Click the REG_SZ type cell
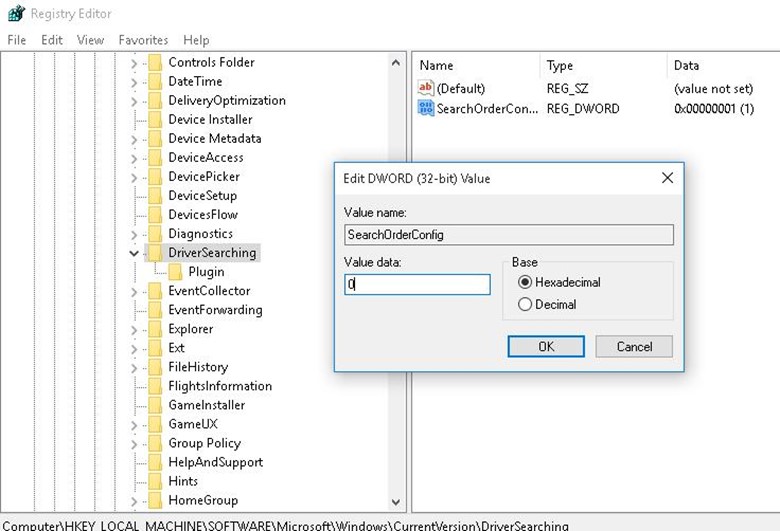The height and width of the screenshot is (531, 780). [x=567, y=89]
